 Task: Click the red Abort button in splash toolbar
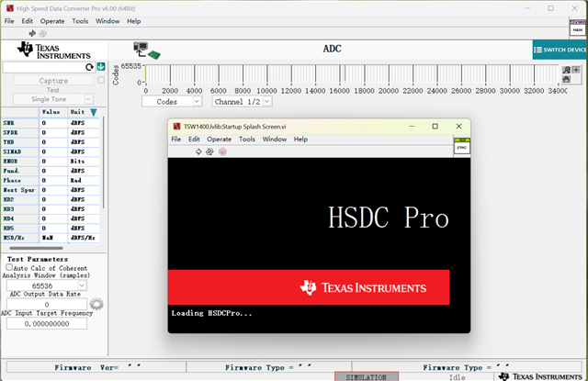pyautogui.click(x=222, y=151)
